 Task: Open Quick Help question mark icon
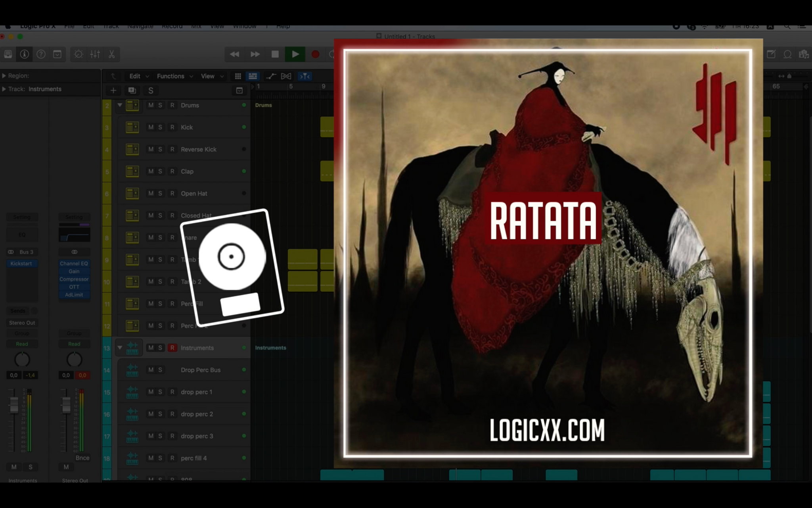pyautogui.click(x=41, y=54)
